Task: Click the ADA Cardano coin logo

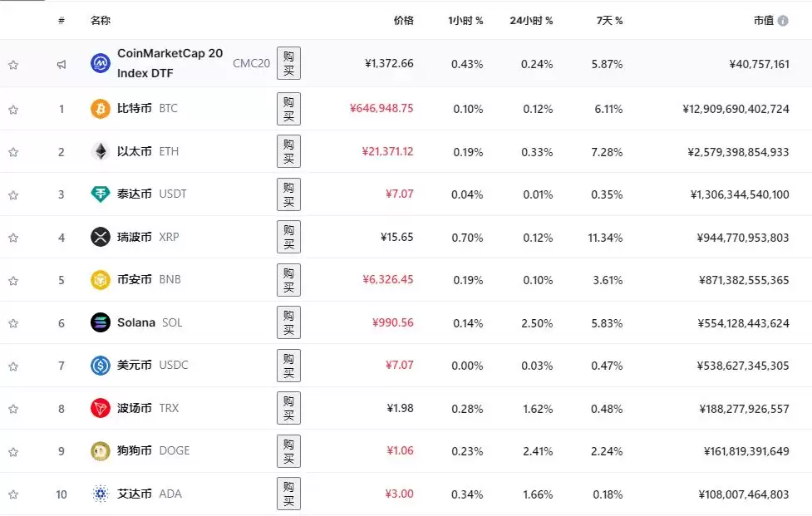Action: click(x=100, y=494)
